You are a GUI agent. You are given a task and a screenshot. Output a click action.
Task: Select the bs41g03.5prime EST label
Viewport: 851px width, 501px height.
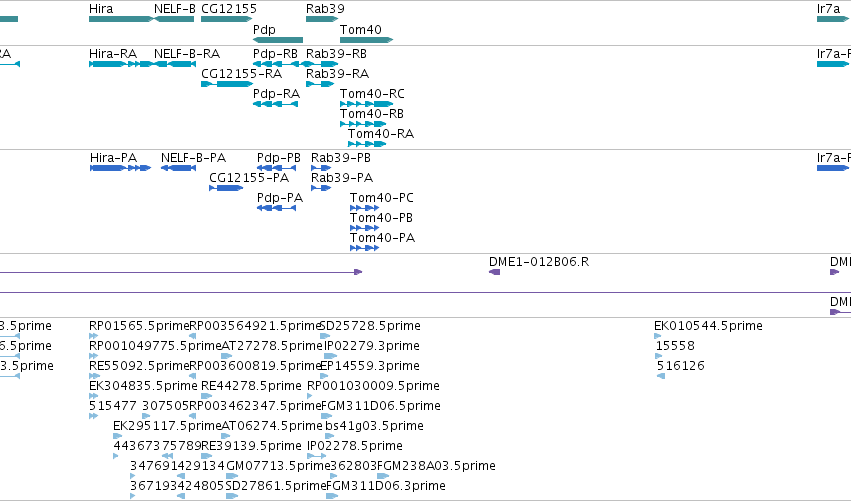coord(374,427)
